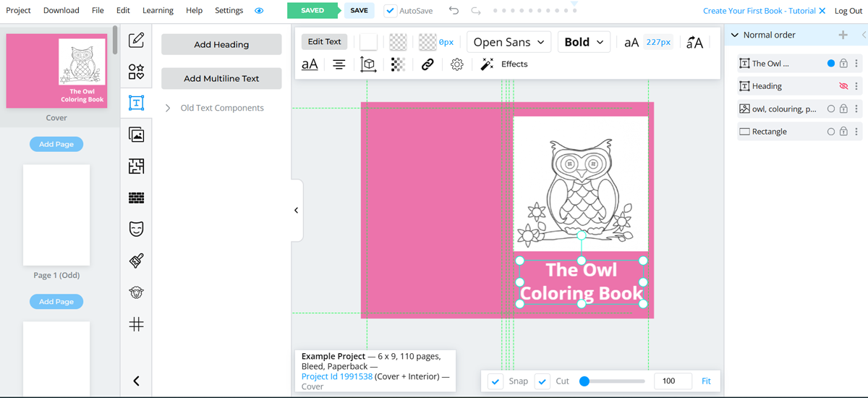Viewport: 868px width, 398px height.
Task: Open text alignment options
Action: [339, 64]
